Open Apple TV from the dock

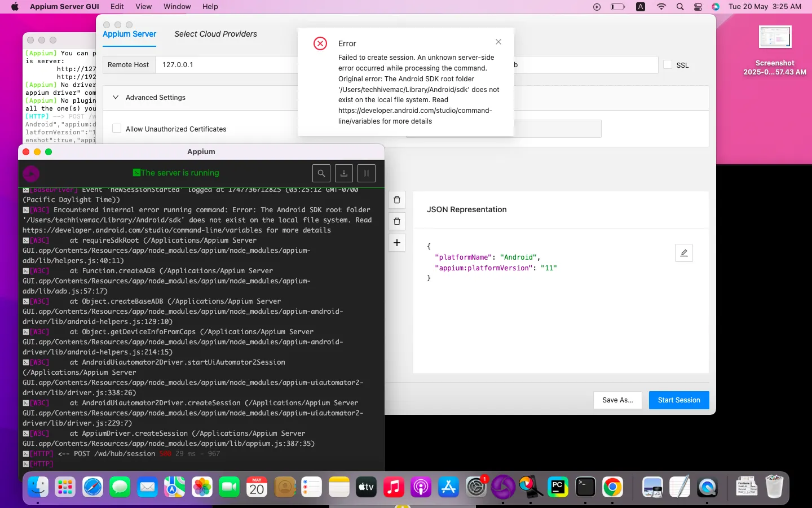366,487
